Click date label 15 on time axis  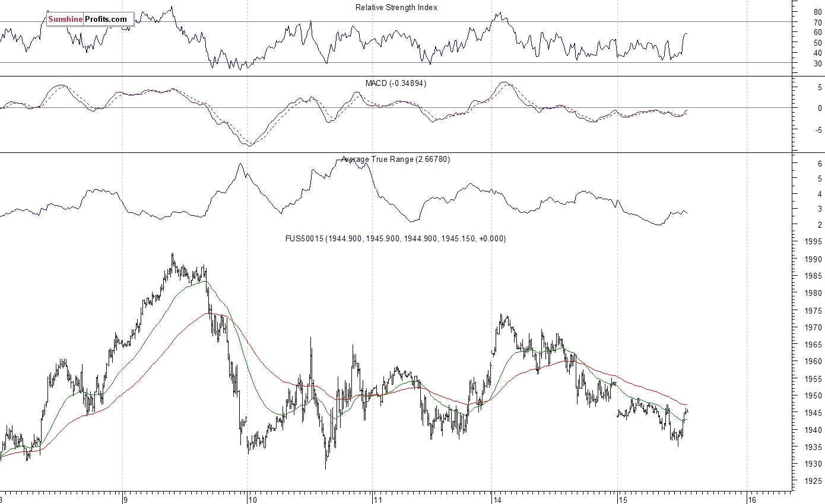623,499
